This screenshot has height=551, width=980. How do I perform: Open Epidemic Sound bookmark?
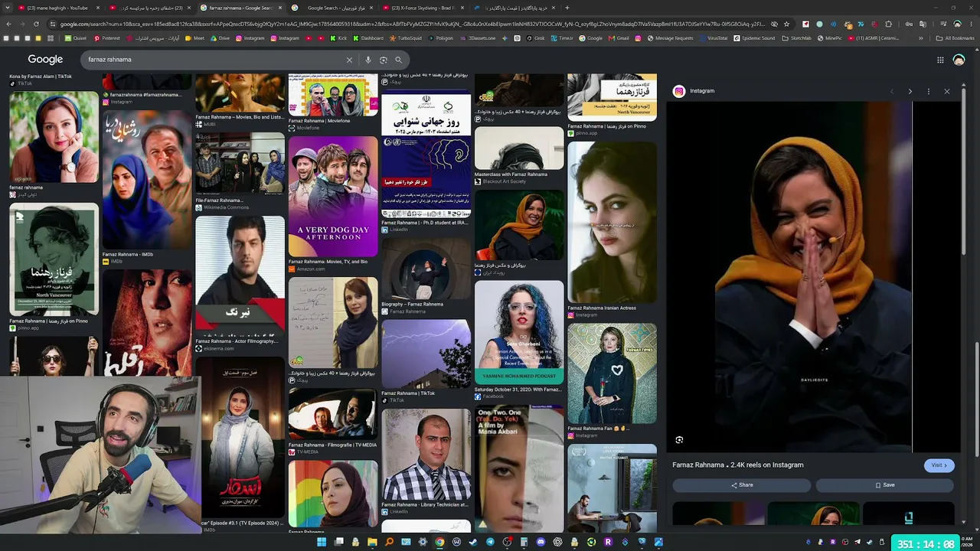(753, 38)
